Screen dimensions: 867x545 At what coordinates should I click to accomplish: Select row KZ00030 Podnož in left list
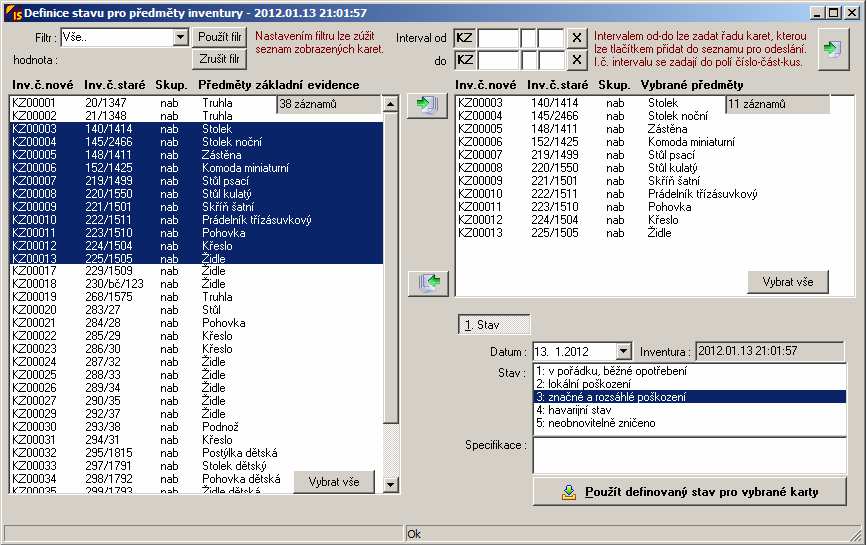[196, 427]
